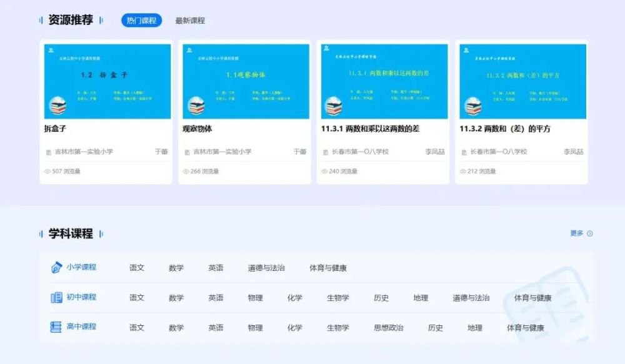
Task: Click the 高中课程 stacked books icon
Action: 56,327
